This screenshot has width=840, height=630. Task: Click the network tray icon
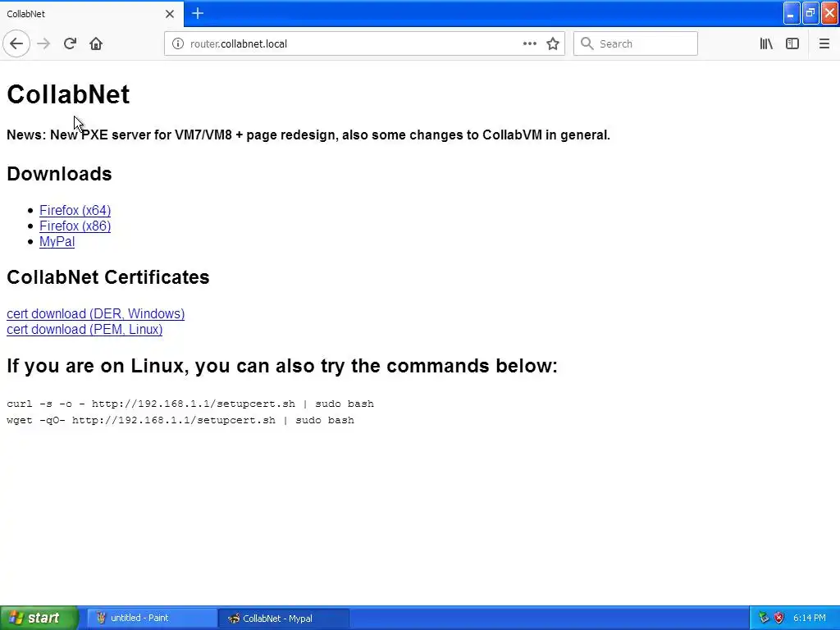[x=764, y=619]
